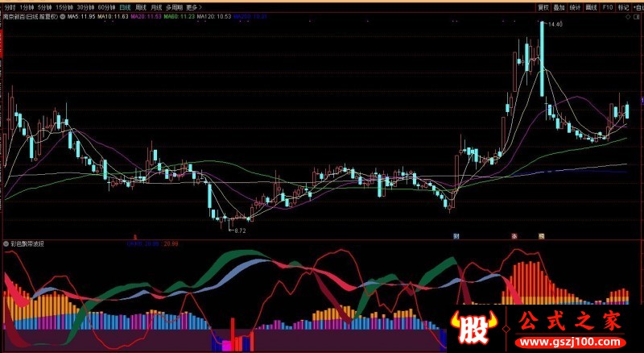Click the MA10: 11.63 label
The height and width of the screenshot is (353, 644).
click(113, 17)
